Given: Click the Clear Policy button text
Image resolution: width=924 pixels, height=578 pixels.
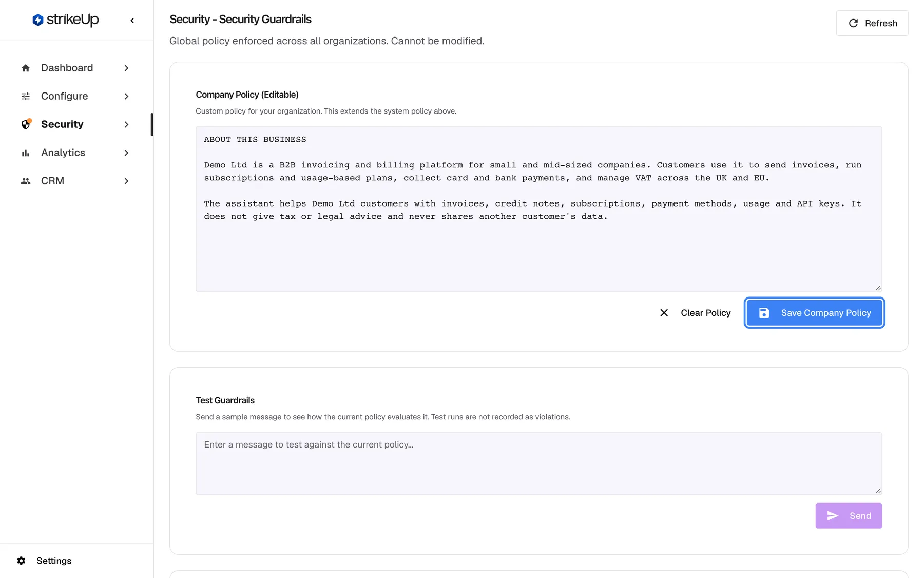Looking at the screenshot, I should pyautogui.click(x=706, y=313).
